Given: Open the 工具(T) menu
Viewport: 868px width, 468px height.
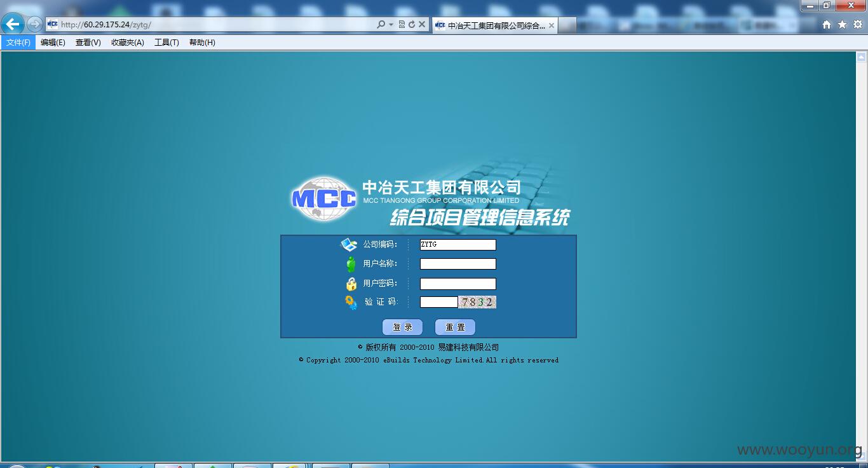Looking at the screenshot, I should click(166, 43).
